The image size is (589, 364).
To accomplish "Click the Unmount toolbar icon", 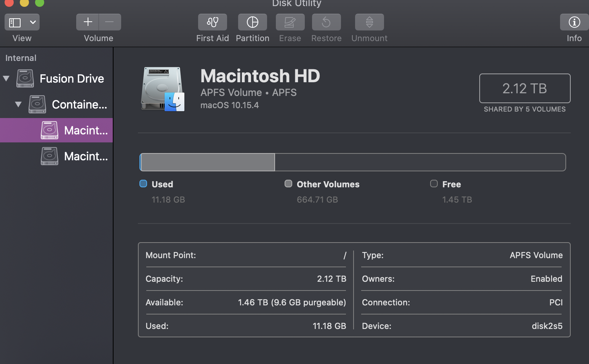I will 369,22.
